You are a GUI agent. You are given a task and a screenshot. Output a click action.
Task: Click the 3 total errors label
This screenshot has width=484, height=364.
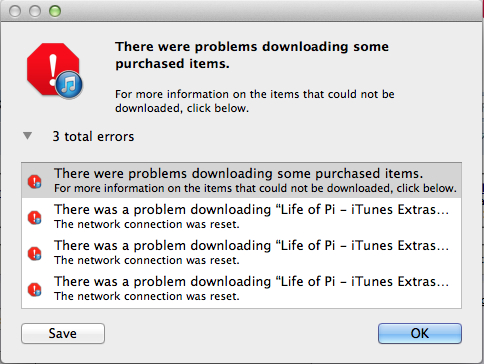(x=93, y=136)
